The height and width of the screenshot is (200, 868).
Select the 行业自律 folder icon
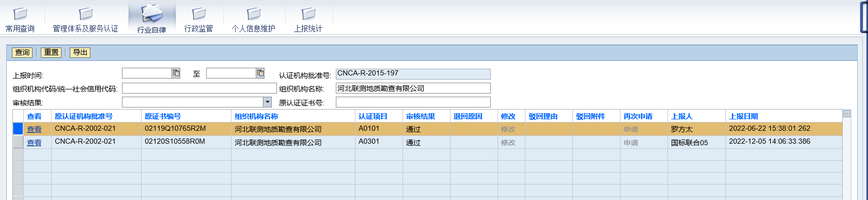[x=152, y=13]
